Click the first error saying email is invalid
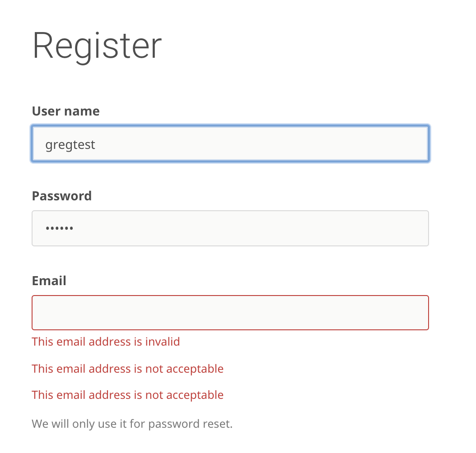 click(x=105, y=342)
